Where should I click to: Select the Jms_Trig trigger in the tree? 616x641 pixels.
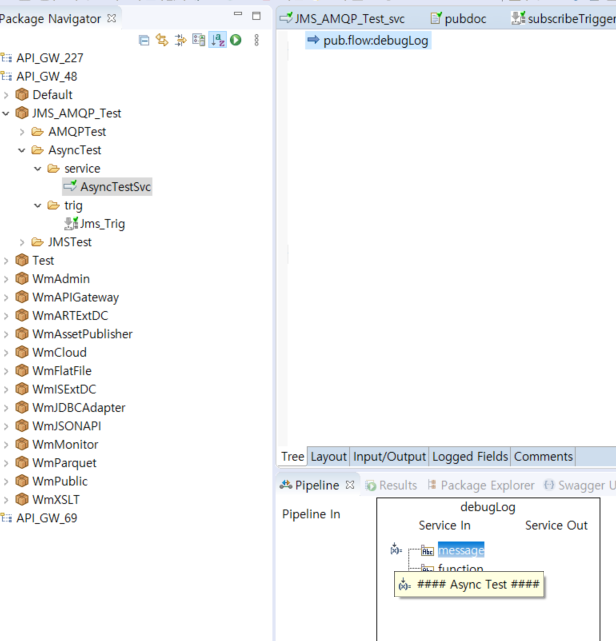coord(101,224)
